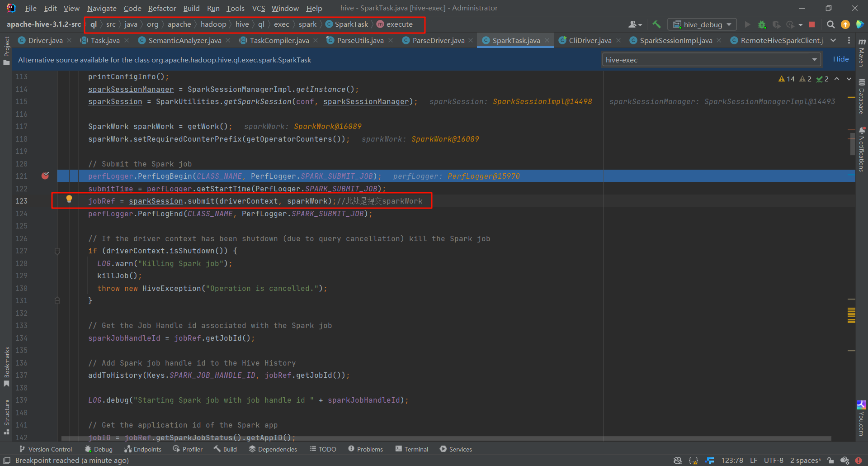The height and width of the screenshot is (466, 868).
Task: Switch to the SparkSessionImpl.java tab
Action: tap(676, 40)
